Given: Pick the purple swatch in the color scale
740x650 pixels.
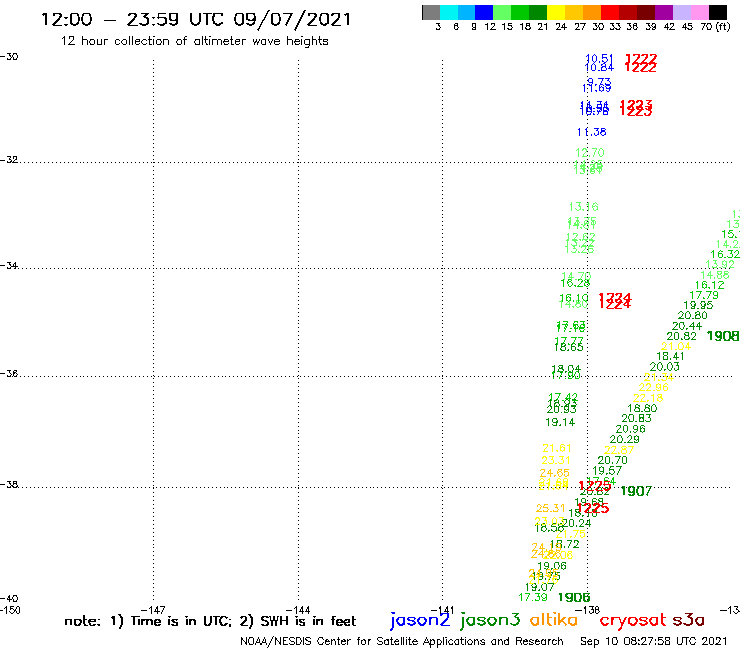Looking at the screenshot, I should coord(664,12).
